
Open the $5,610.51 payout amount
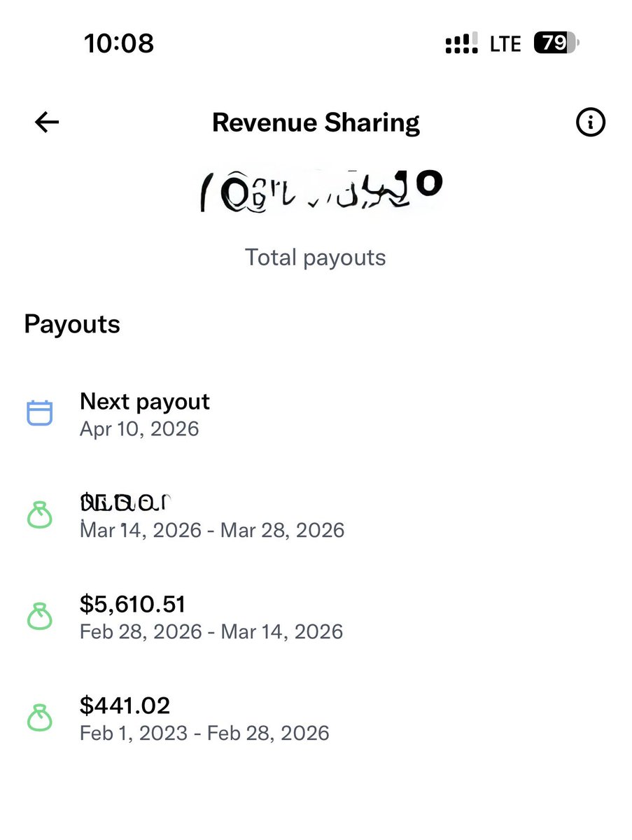tap(133, 604)
